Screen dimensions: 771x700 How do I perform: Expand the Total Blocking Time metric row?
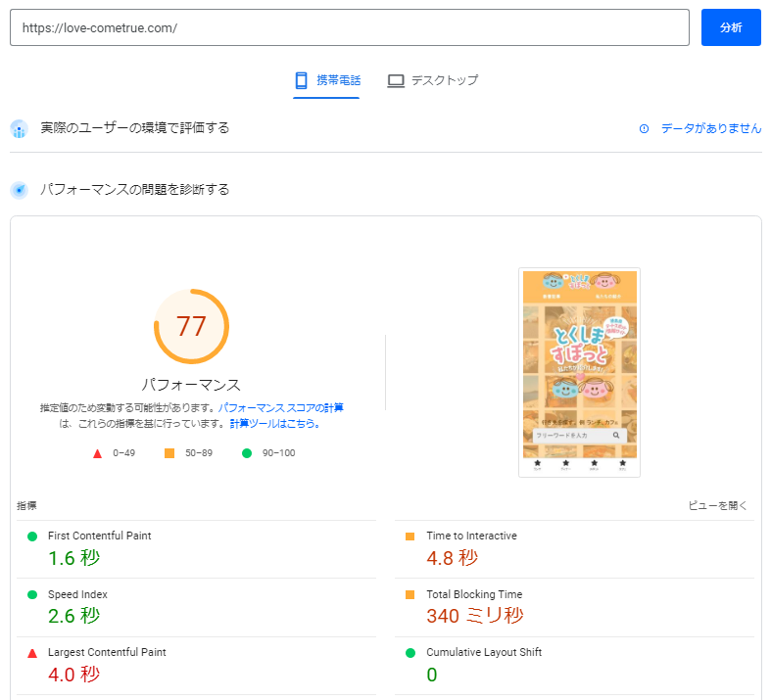tap(474, 594)
